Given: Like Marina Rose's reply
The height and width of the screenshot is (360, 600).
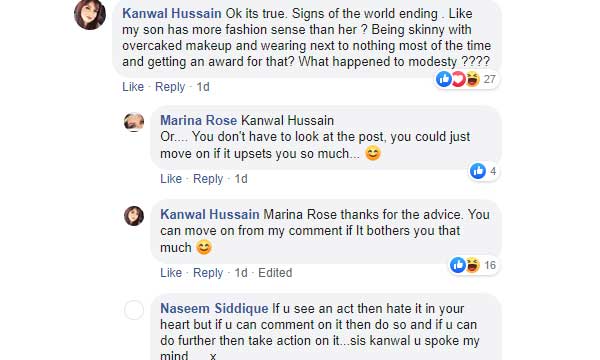Looking at the screenshot, I should (x=171, y=179).
